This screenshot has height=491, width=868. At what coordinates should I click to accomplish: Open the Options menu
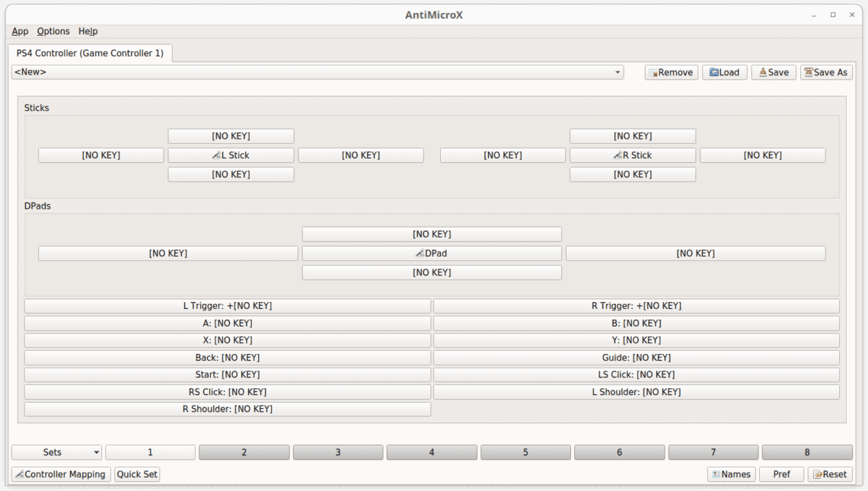click(x=53, y=31)
